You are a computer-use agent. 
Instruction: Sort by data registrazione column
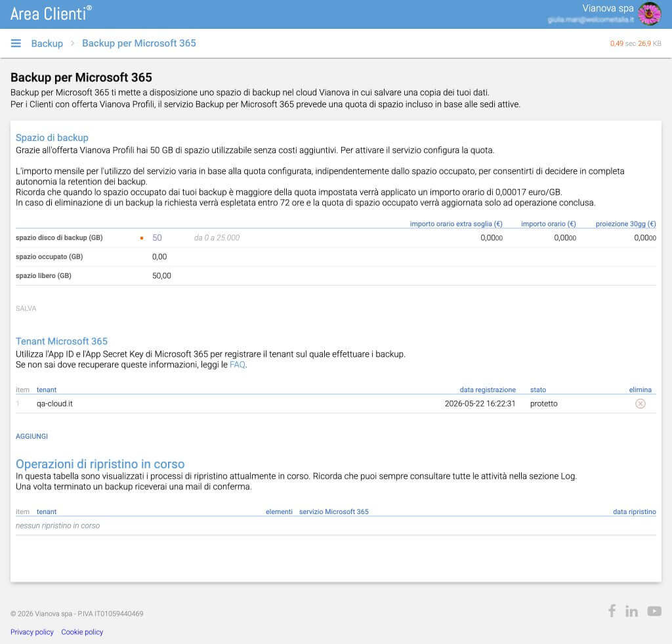tap(488, 390)
